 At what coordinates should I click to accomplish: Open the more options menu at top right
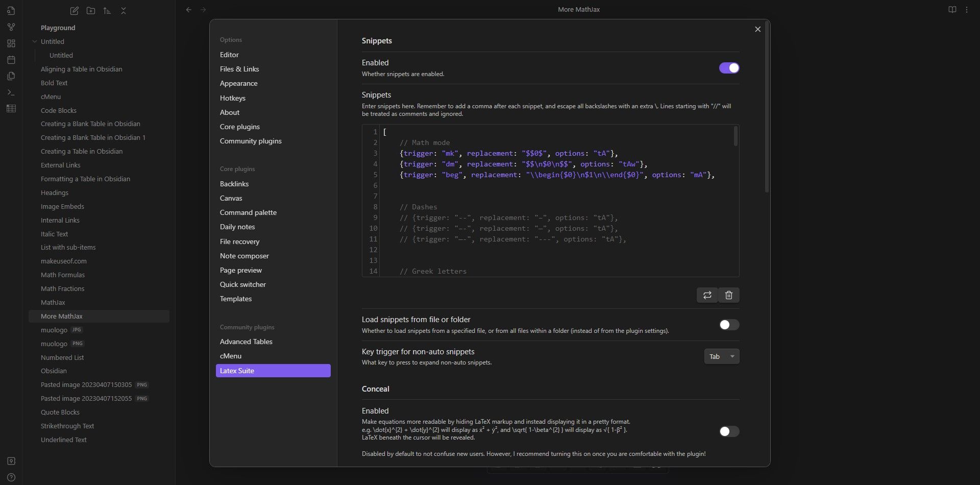[966, 9]
